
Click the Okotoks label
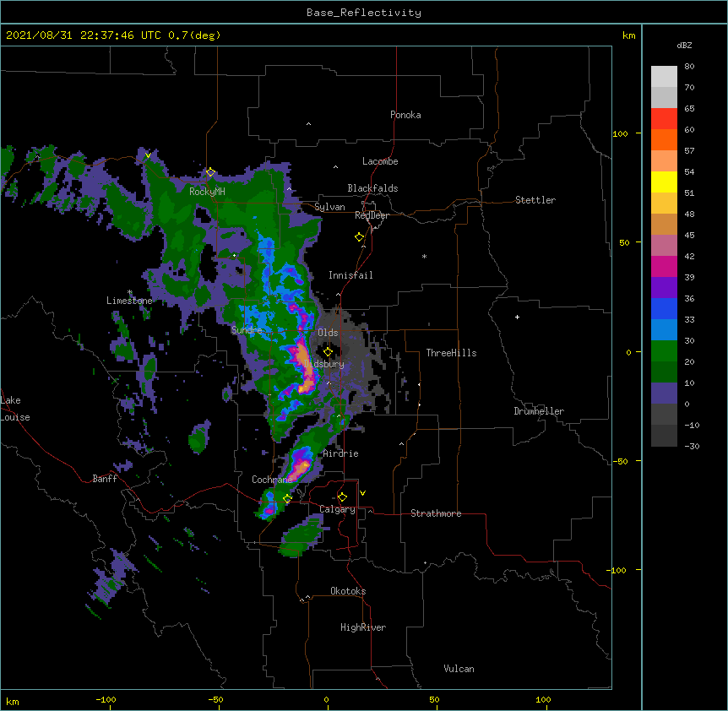348,591
